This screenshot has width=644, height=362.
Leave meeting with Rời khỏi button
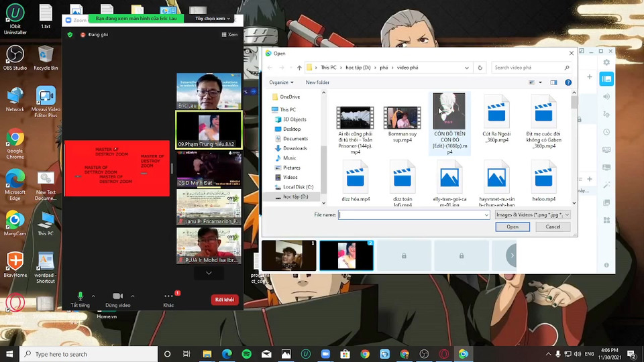pos(224,300)
